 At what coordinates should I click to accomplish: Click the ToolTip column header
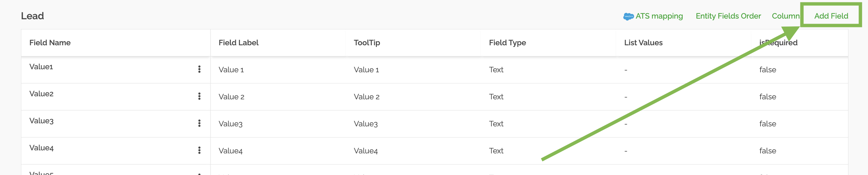367,43
